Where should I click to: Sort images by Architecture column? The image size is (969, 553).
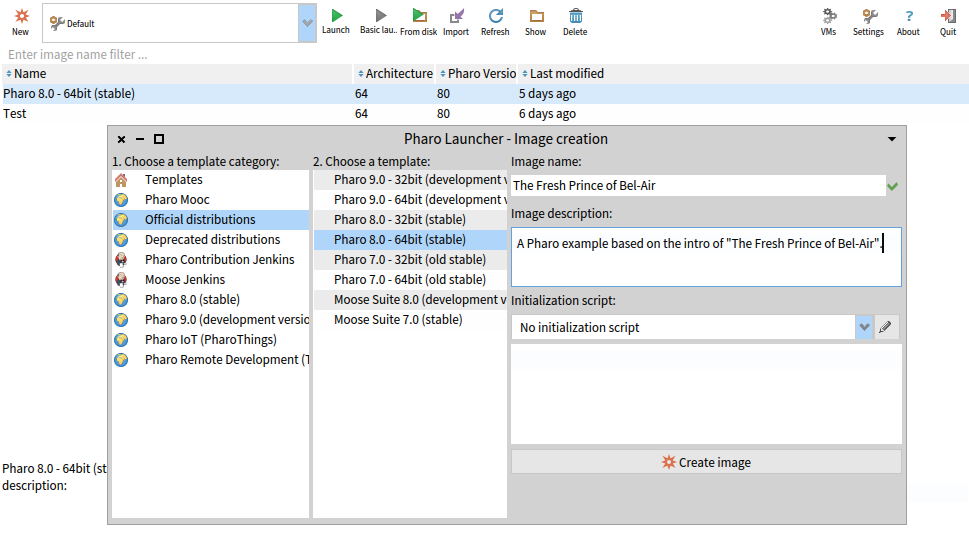[x=396, y=74]
